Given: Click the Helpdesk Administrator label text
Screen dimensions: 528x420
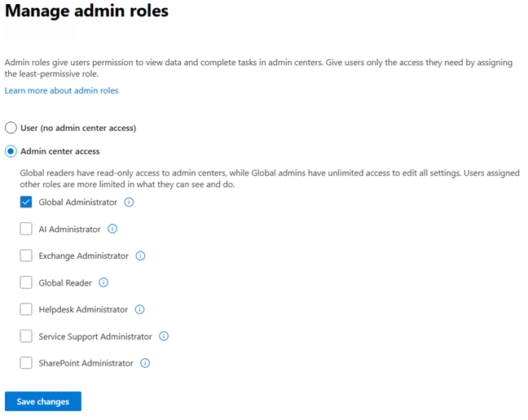Looking at the screenshot, I should 83,309.
